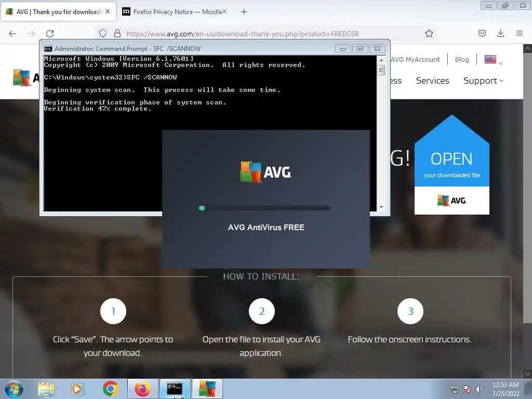Image resolution: width=532 pixels, height=399 pixels.
Task: Click the Command Prompt title bar icon
Action: point(48,48)
